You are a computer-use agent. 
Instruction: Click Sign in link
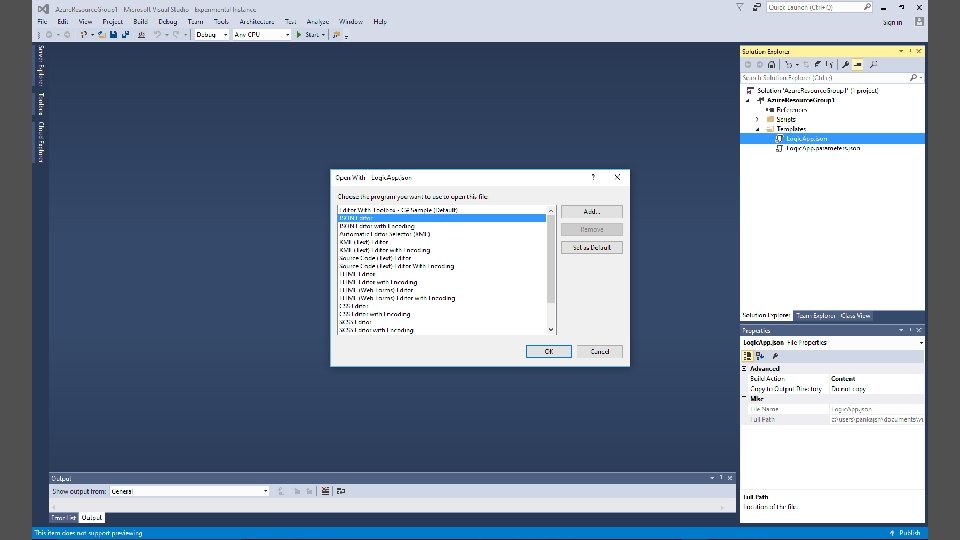(892, 23)
